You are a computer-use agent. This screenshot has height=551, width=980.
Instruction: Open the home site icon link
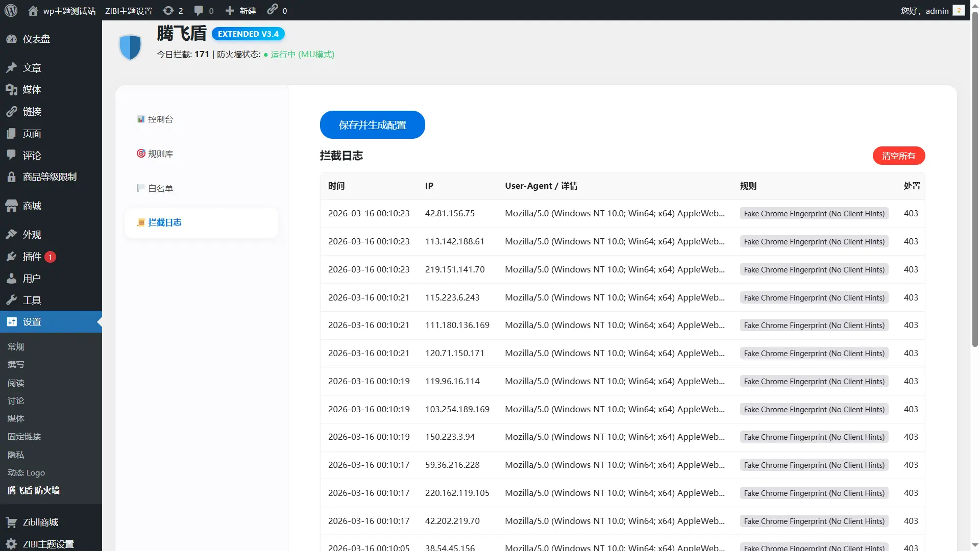point(33,10)
